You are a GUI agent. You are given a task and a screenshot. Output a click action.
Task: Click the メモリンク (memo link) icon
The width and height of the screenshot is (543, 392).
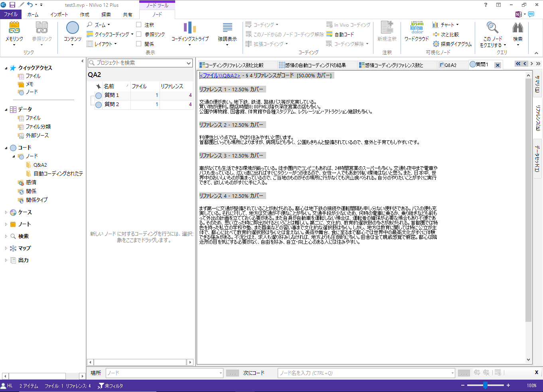click(14, 28)
